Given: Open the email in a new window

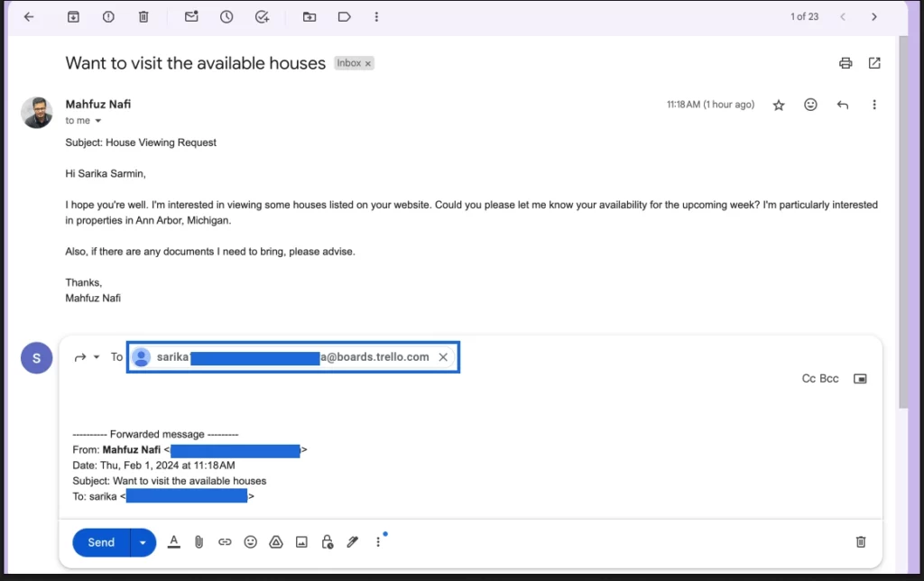Looking at the screenshot, I should pos(874,63).
